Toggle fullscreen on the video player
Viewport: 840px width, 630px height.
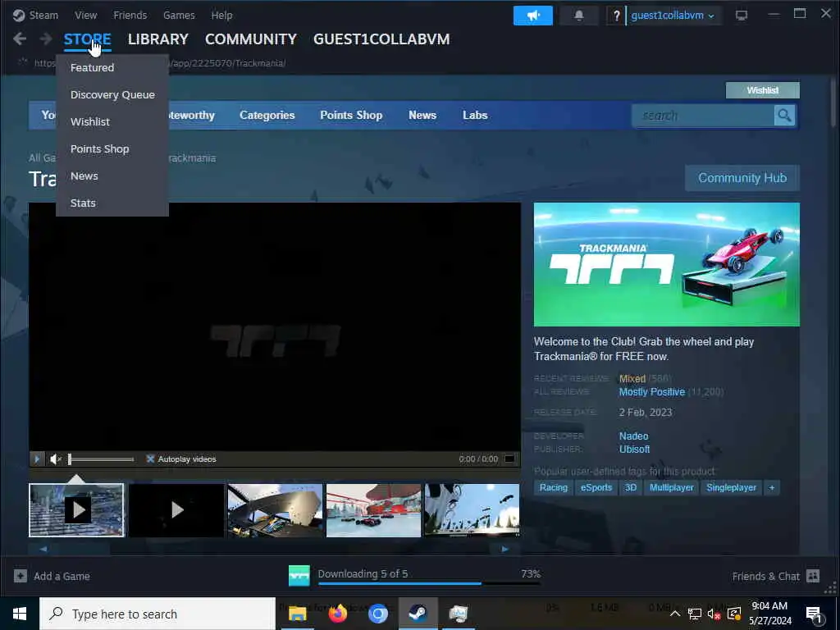click(x=509, y=459)
